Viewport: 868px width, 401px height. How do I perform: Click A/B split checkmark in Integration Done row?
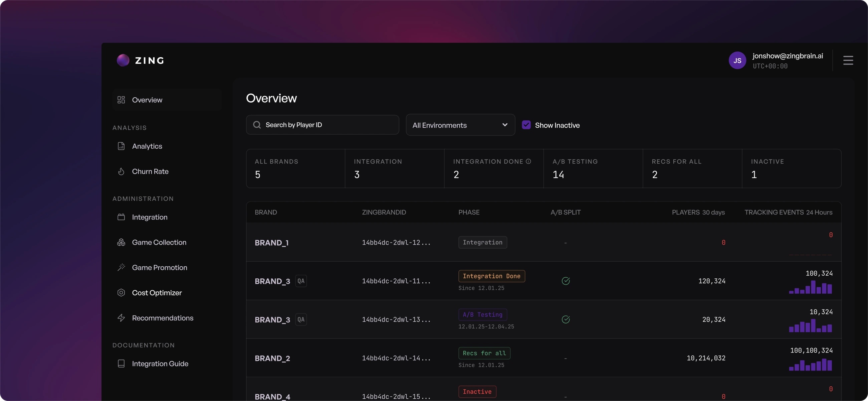[x=566, y=281]
